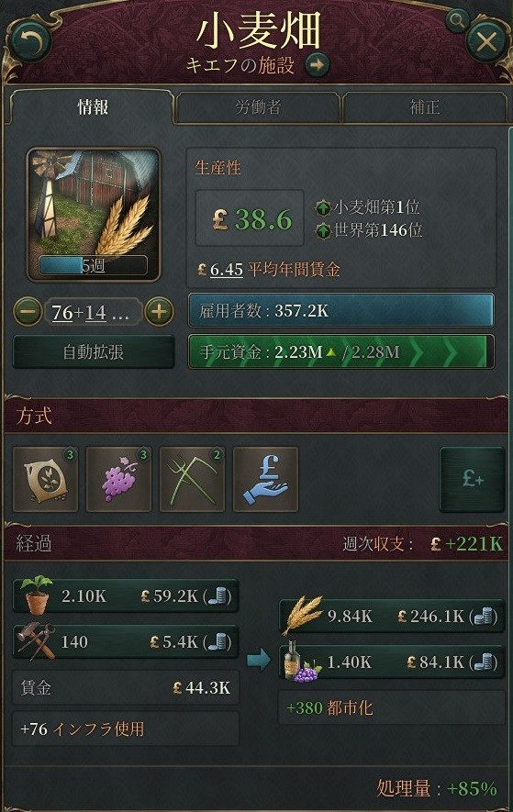Switch to the 補正 tab
Viewport: 513px width, 812px height.
point(424,107)
